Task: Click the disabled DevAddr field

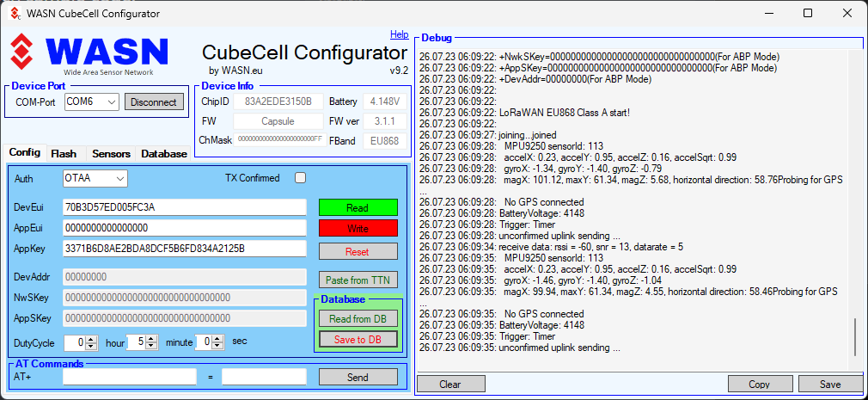Action: [x=184, y=276]
